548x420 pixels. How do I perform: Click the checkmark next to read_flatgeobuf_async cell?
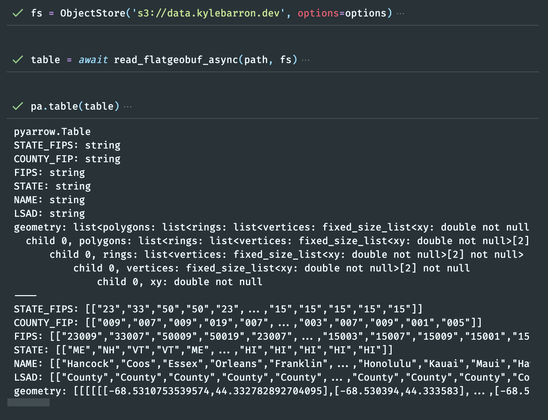coord(17,60)
